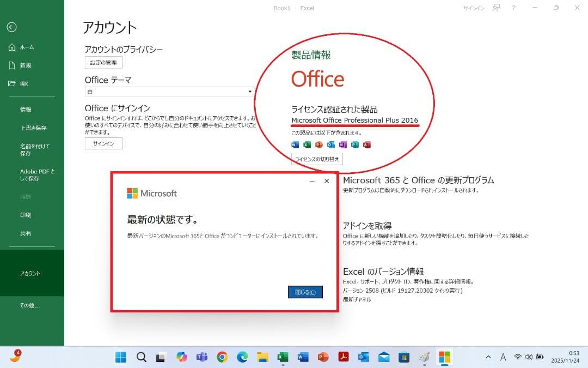This screenshot has width=588, height=368.
Task: Click the back arrow atop the green sidebar
Action: [11, 27]
